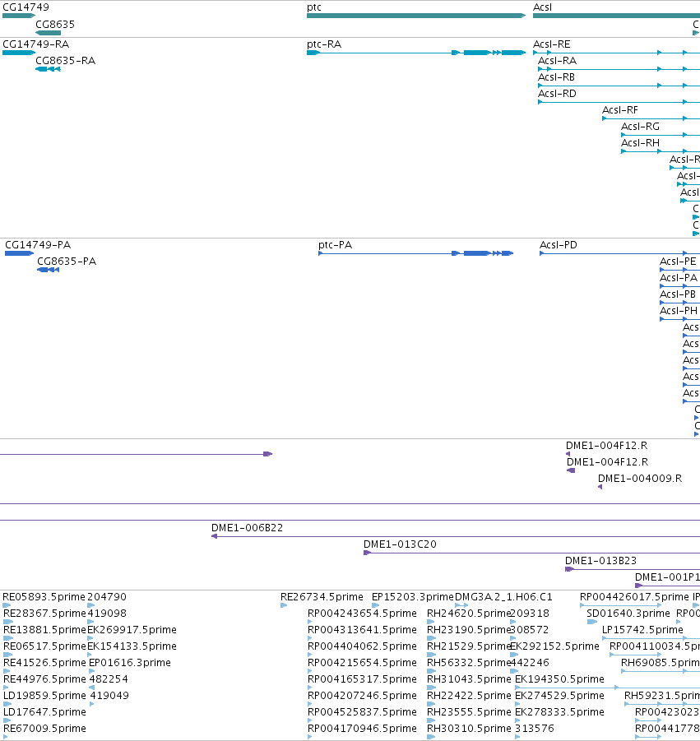This screenshot has height=741, width=700.
Task: Select the 308572 EST label
Action: point(530,630)
